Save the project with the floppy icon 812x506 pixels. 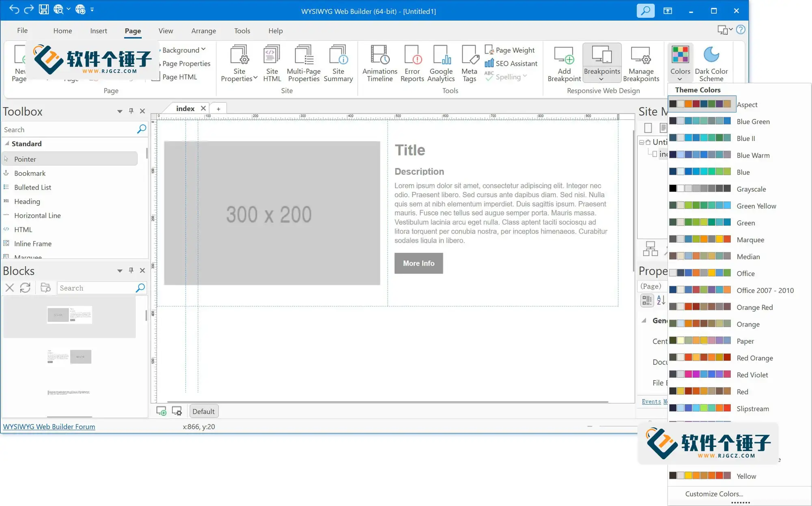click(43, 9)
